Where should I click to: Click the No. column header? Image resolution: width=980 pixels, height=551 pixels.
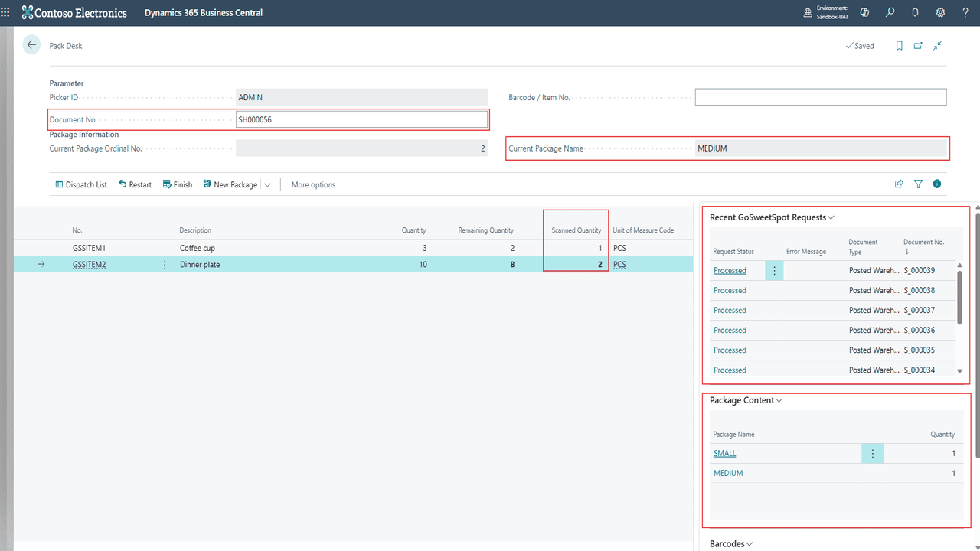(x=77, y=230)
